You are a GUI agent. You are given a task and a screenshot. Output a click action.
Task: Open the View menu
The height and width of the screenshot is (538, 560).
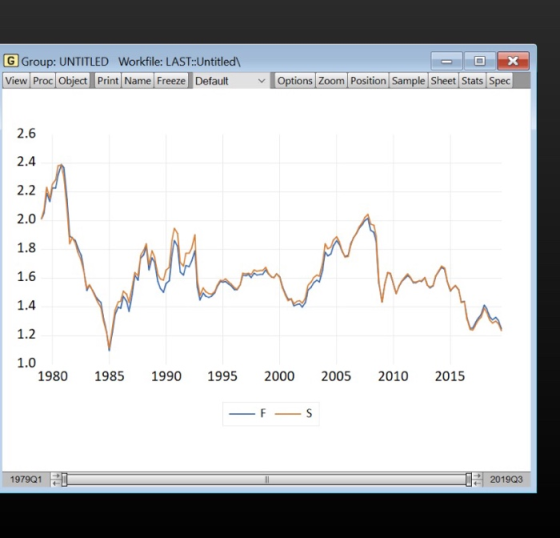coord(16,81)
